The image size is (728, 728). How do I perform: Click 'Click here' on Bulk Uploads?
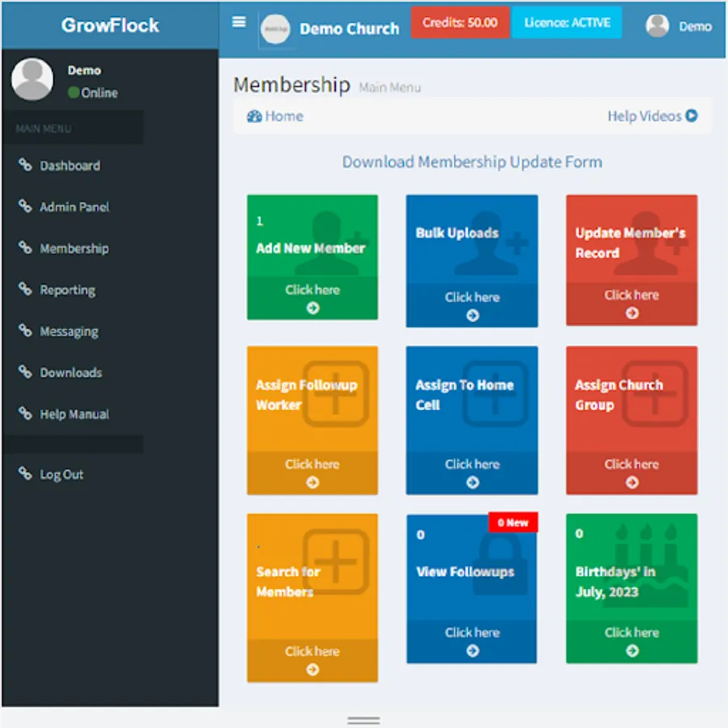pyautogui.click(x=472, y=297)
